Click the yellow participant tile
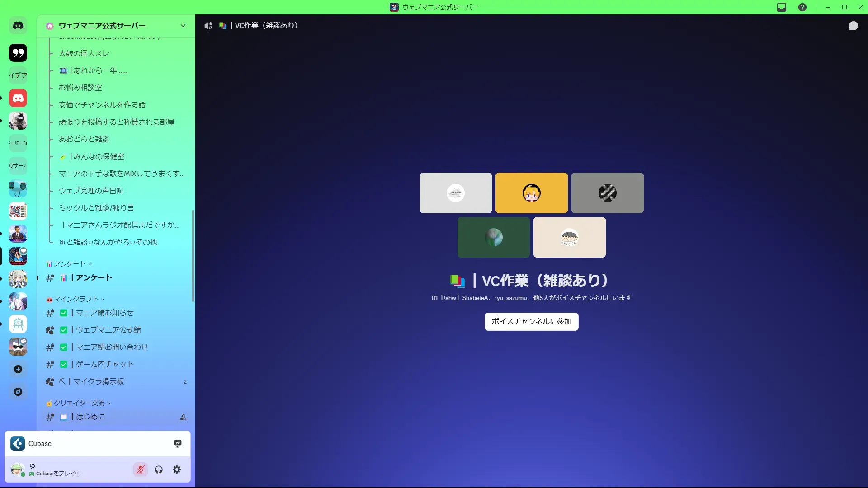The image size is (868, 488). point(531,193)
